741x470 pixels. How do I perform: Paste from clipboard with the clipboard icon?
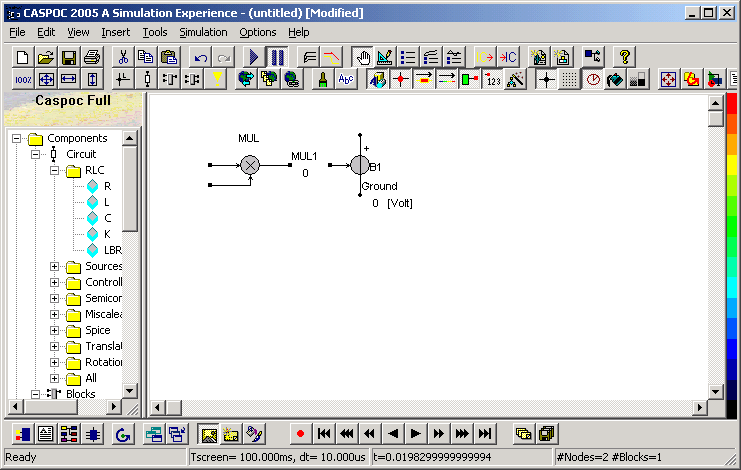click(x=169, y=57)
